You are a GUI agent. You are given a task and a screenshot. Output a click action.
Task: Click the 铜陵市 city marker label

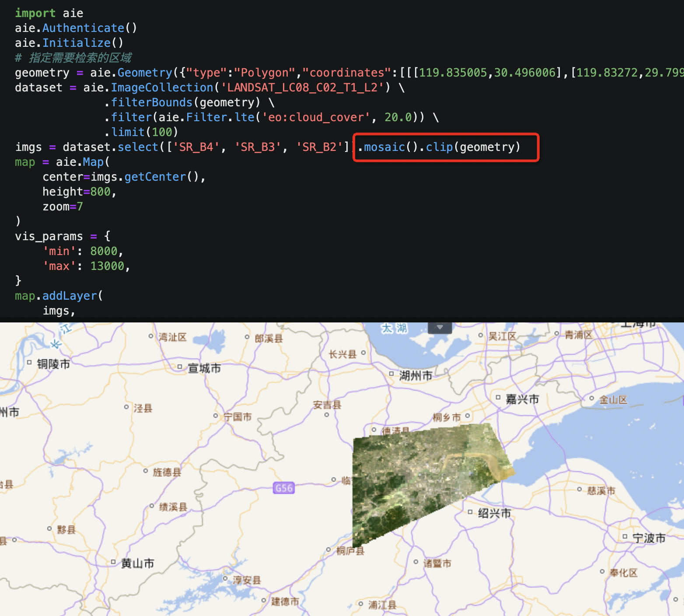[53, 364]
